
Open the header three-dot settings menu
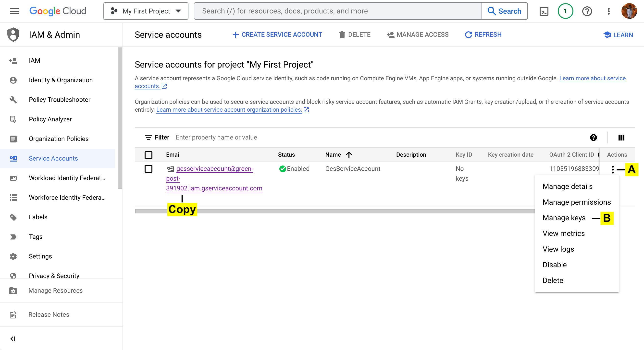[608, 11]
